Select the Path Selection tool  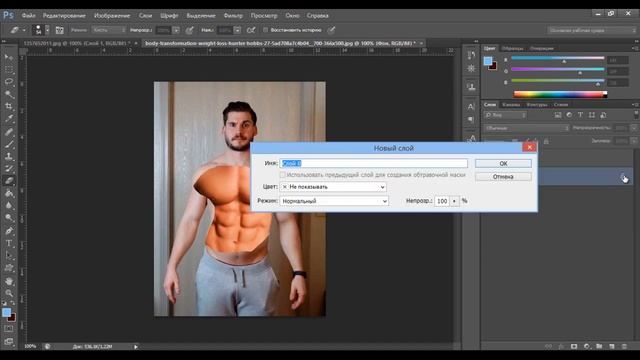point(9,256)
